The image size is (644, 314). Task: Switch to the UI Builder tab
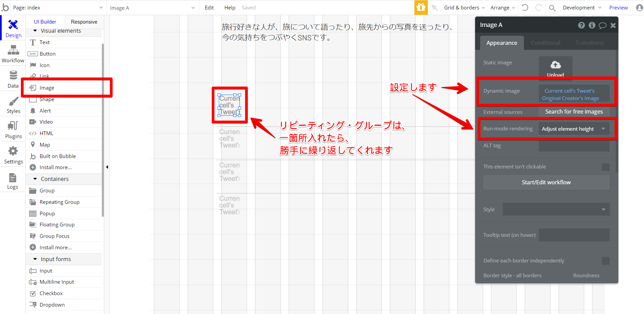click(45, 22)
